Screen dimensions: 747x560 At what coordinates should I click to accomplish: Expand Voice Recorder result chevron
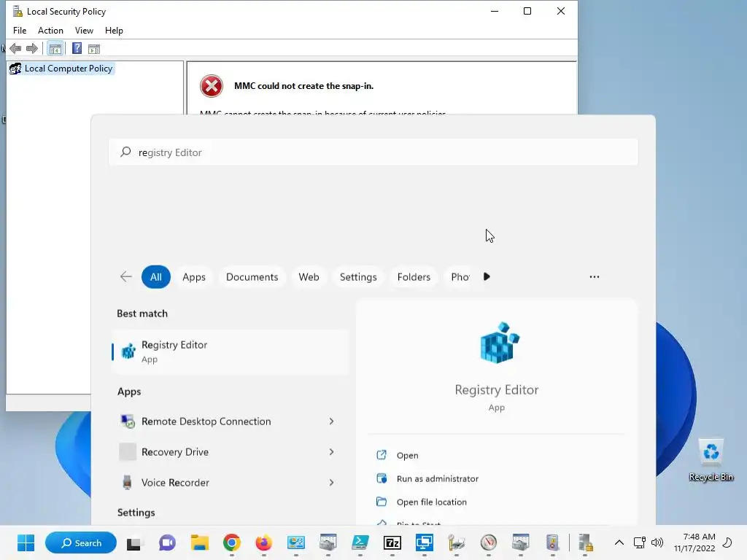pos(332,483)
